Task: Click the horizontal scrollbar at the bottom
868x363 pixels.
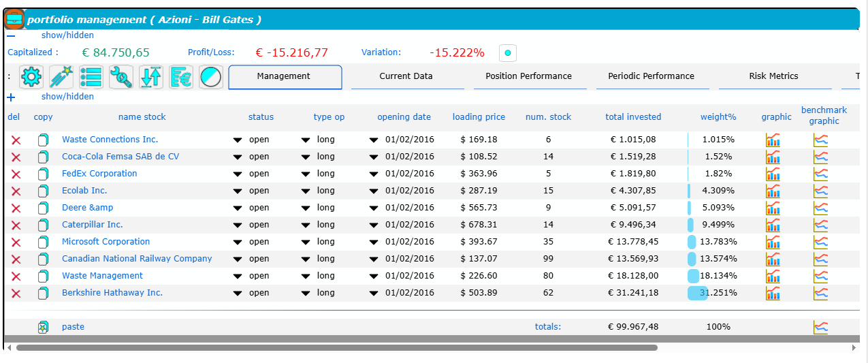Action: pyautogui.click(x=336, y=347)
